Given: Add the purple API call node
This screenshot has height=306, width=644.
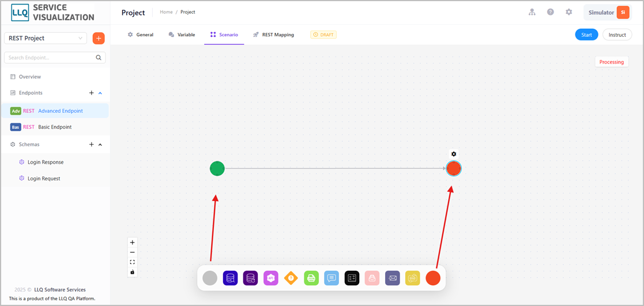Looking at the screenshot, I should pos(270,278).
